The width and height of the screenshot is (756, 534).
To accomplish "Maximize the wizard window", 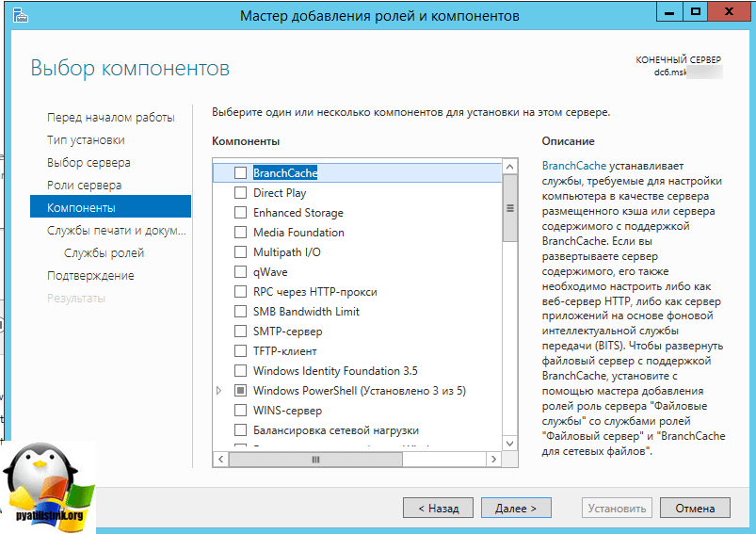I will click(696, 11).
